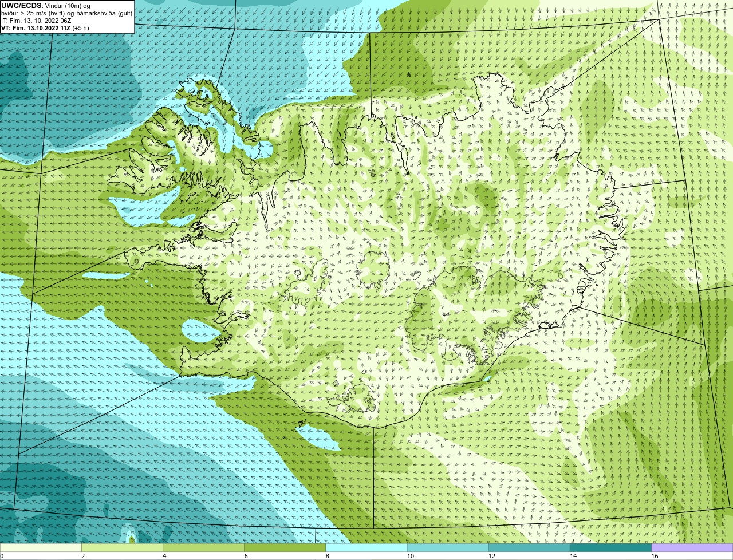Click the 8–10 m/s pale cyan legend swatch

(x=366, y=548)
